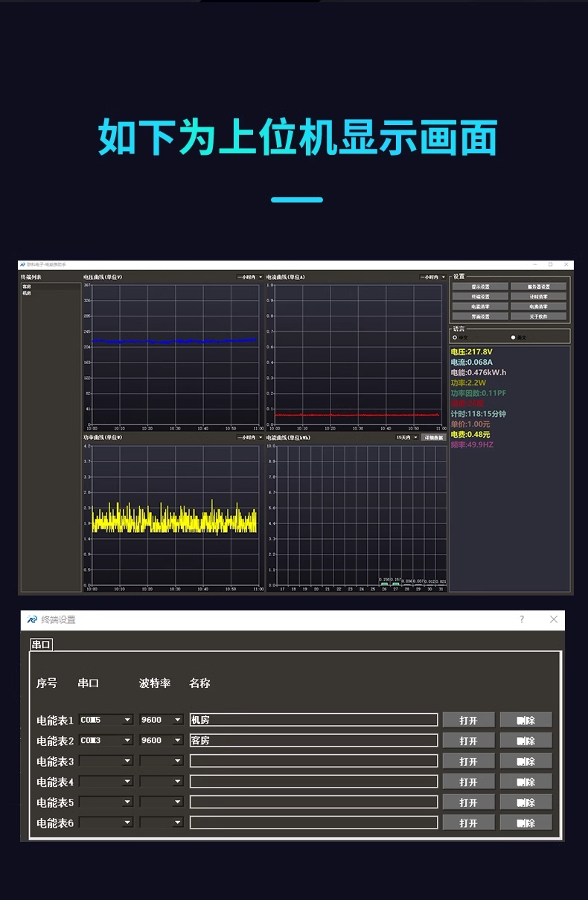The width and height of the screenshot is (588, 900).
Task: Click the 关于软件 button
Action: point(538,316)
